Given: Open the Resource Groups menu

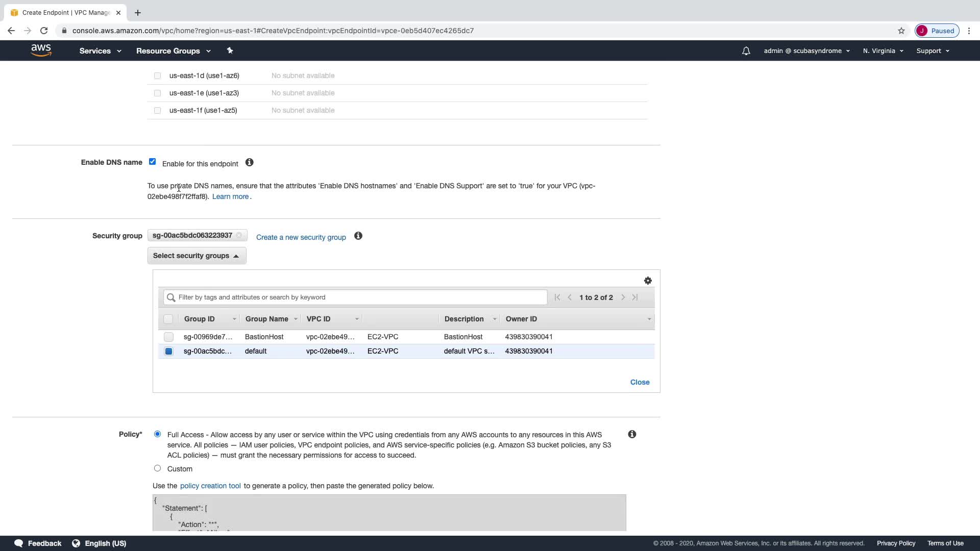Looking at the screenshot, I should [173, 51].
